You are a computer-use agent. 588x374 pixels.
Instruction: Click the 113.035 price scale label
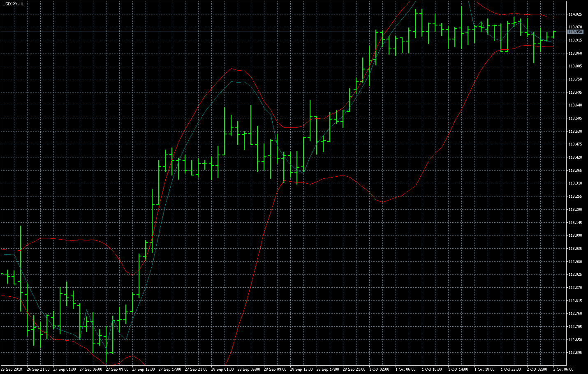tap(575, 249)
